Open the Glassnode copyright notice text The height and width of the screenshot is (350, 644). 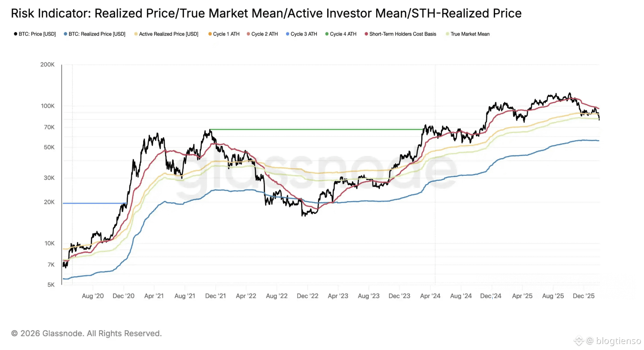coord(86,333)
